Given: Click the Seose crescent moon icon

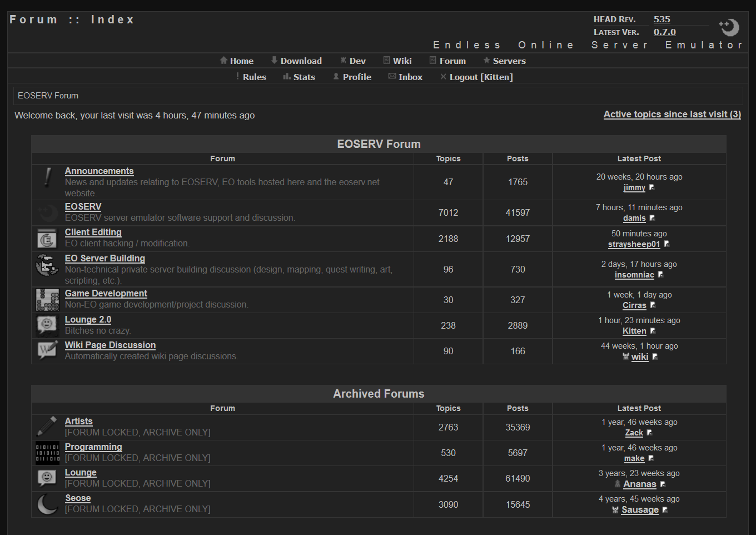Looking at the screenshot, I should click(47, 504).
